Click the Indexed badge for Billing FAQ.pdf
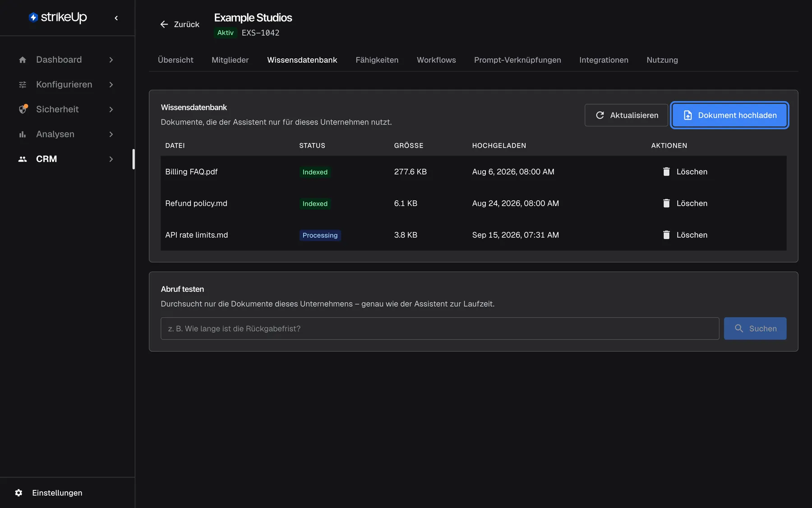Viewport: 812px width, 508px height. pyautogui.click(x=315, y=172)
